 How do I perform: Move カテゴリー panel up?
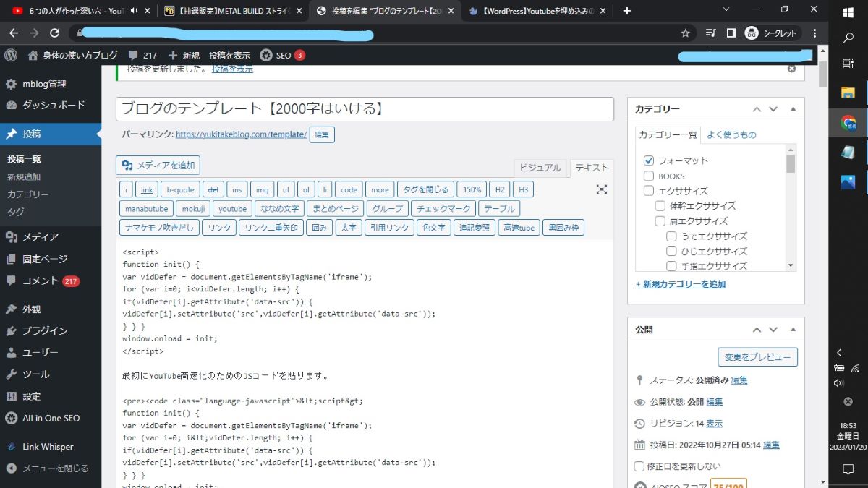pos(757,109)
